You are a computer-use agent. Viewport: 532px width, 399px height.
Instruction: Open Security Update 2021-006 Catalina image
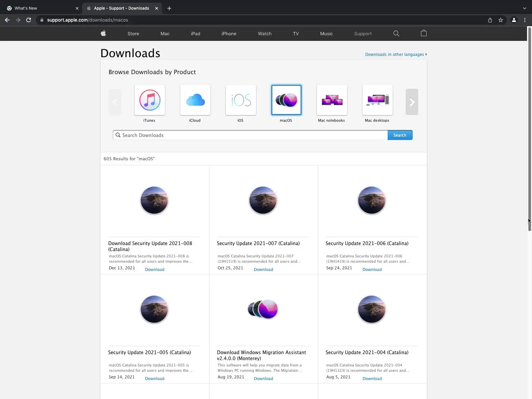click(x=372, y=200)
